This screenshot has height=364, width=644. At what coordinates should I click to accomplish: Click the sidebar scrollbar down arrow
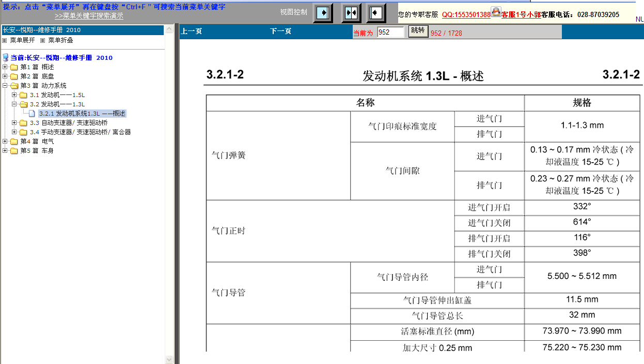tap(169, 359)
